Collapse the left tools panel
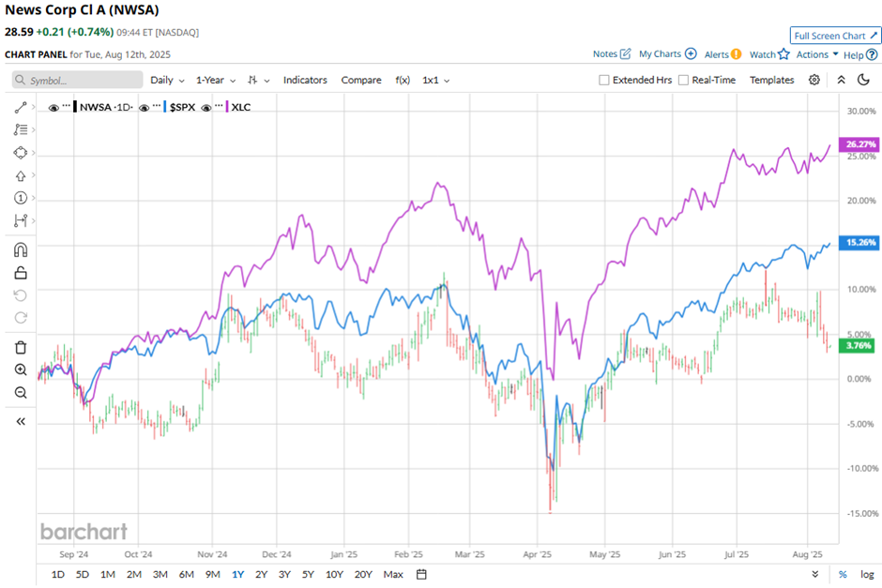Viewport: 882px width, 588px height. [x=21, y=422]
